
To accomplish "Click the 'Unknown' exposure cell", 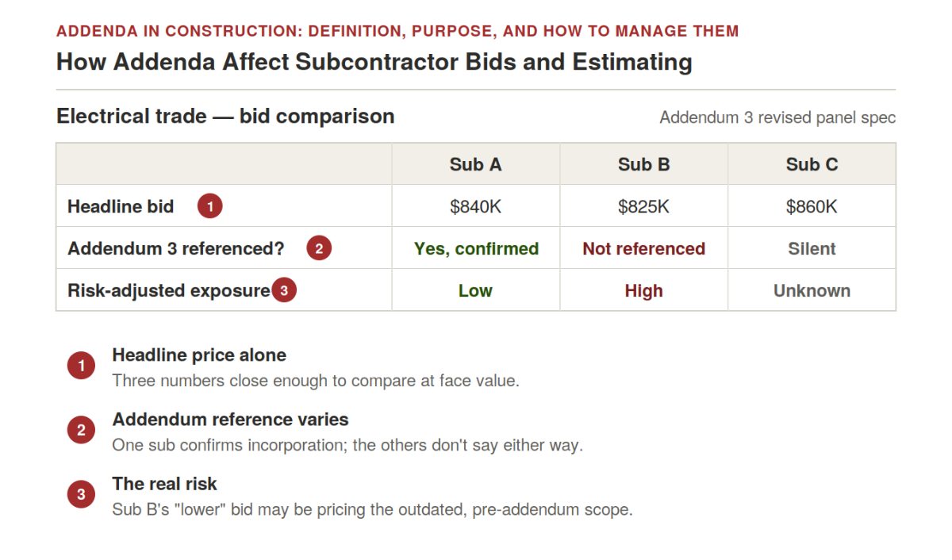I will pyautogui.click(x=812, y=290).
